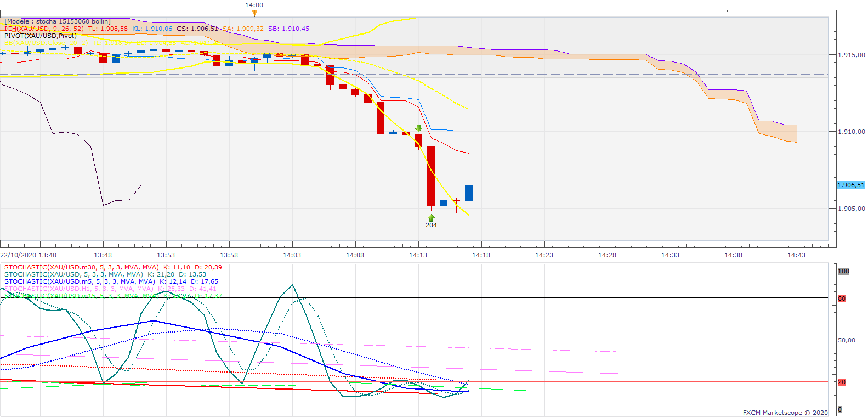
Task: Click the 0 level tag on stochastic axis
Action: pos(839,409)
